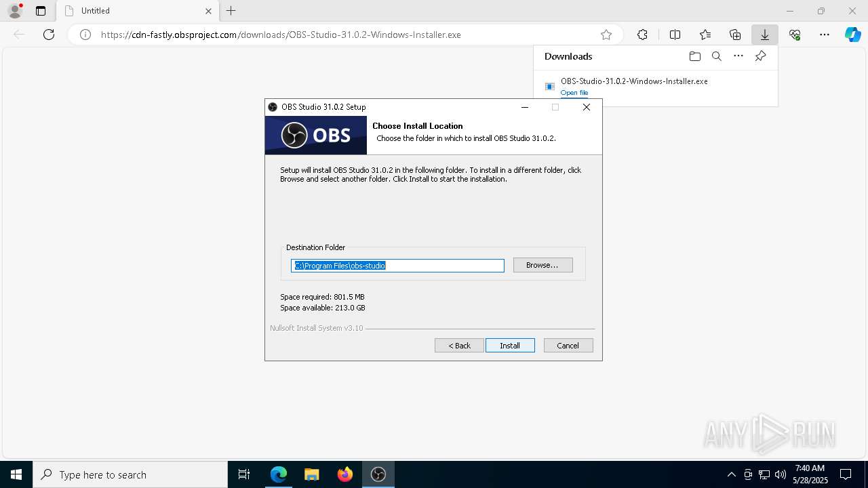868x488 pixels.
Task: Open File Explorer from the taskbar
Action: [x=311, y=474]
